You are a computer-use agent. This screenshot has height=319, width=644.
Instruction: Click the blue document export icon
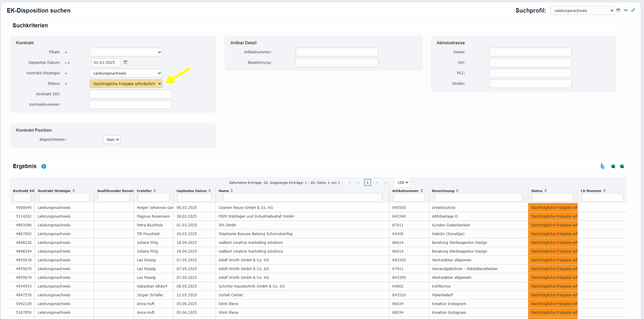pos(603,166)
